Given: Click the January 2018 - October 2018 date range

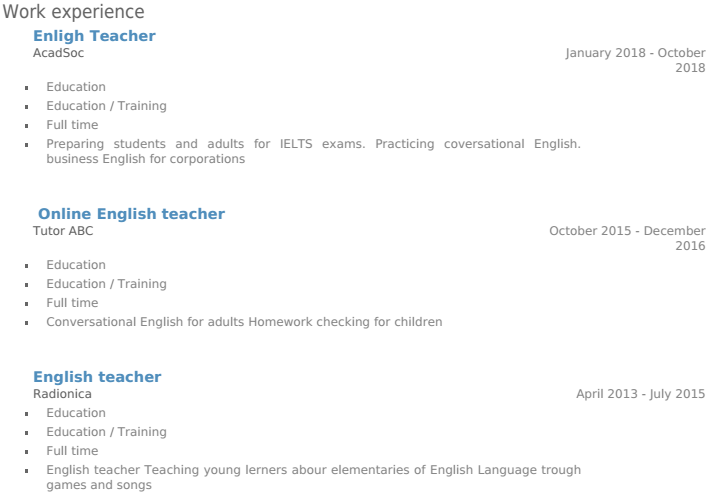Looking at the screenshot, I should (635, 60).
